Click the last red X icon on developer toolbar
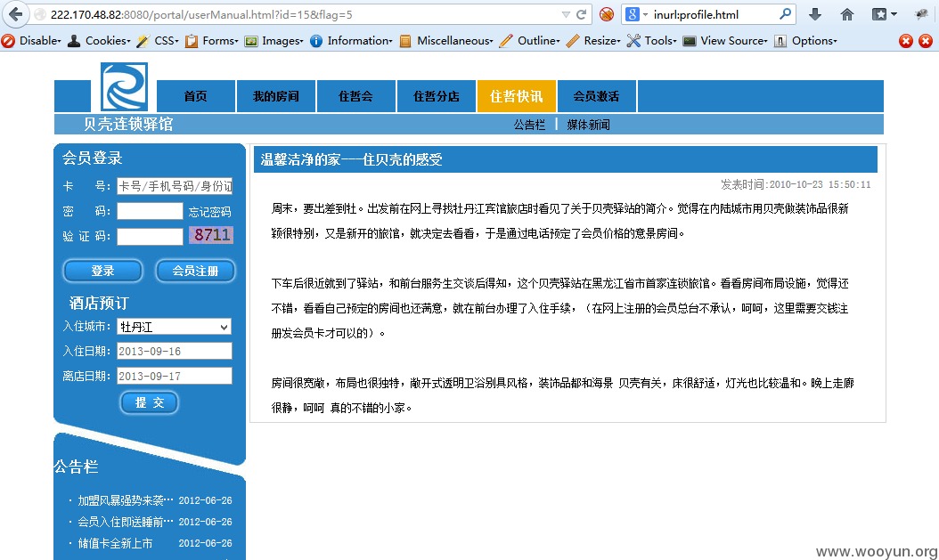The height and width of the screenshot is (560, 939). [926, 41]
